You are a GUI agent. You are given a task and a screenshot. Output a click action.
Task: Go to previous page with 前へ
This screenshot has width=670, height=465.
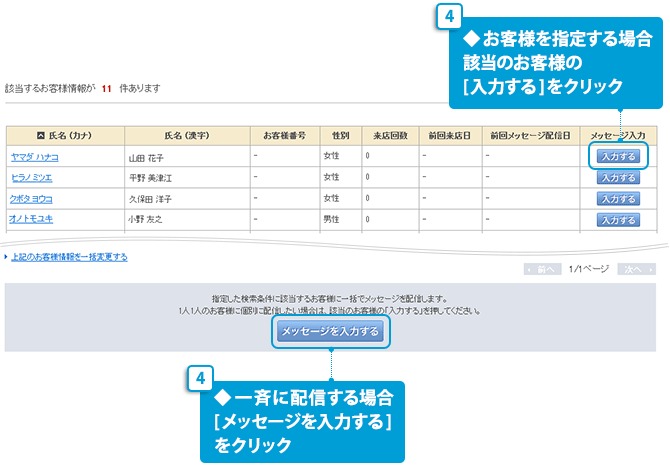click(543, 269)
